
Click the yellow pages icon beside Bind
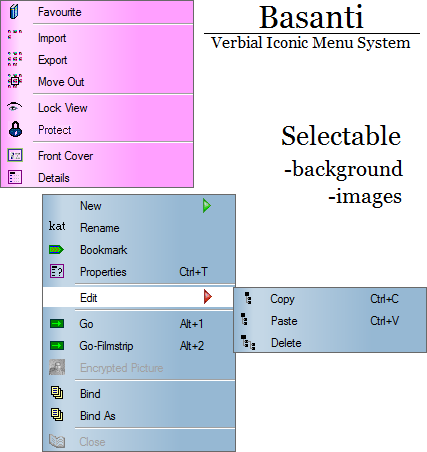(x=57, y=393)
